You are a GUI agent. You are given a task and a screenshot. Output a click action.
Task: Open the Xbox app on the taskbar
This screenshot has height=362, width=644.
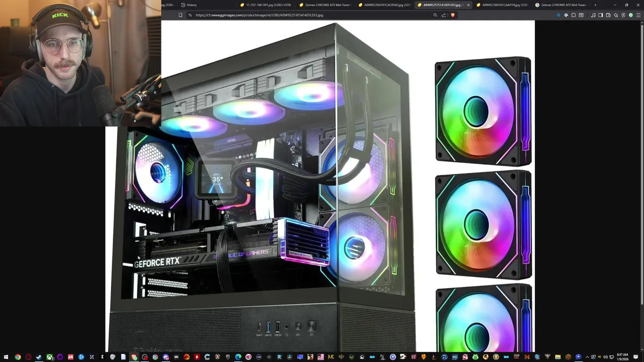click(x=50, y=357)
